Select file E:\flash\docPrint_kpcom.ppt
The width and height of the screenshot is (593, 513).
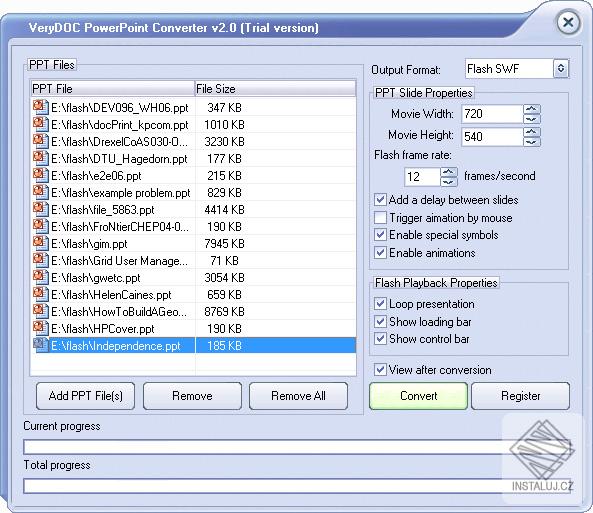pos(120,125)
